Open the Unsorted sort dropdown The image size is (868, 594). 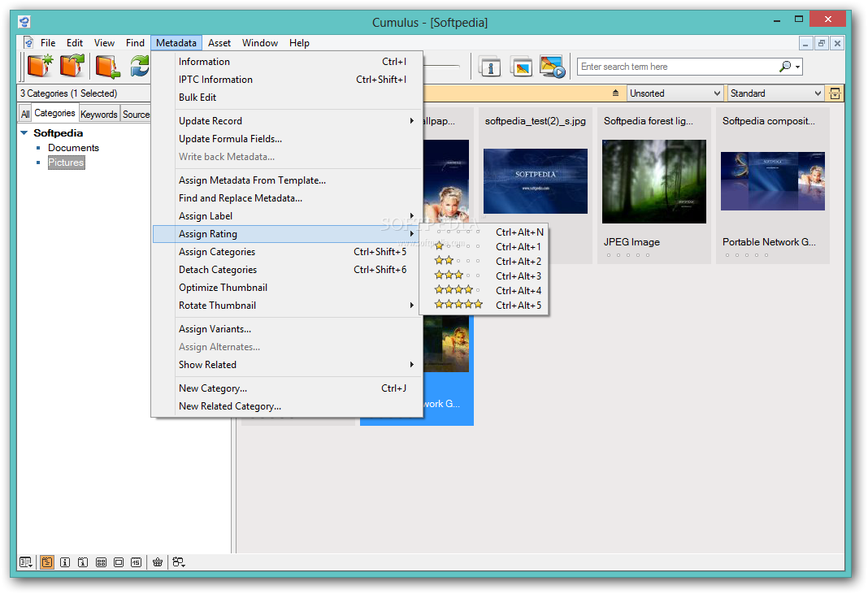pos(675,93)
